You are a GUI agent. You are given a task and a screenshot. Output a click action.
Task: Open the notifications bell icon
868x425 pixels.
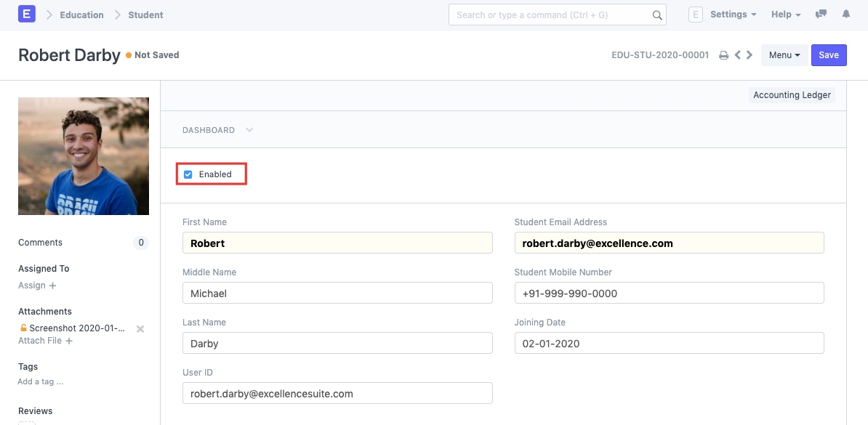tap(846, 15)
